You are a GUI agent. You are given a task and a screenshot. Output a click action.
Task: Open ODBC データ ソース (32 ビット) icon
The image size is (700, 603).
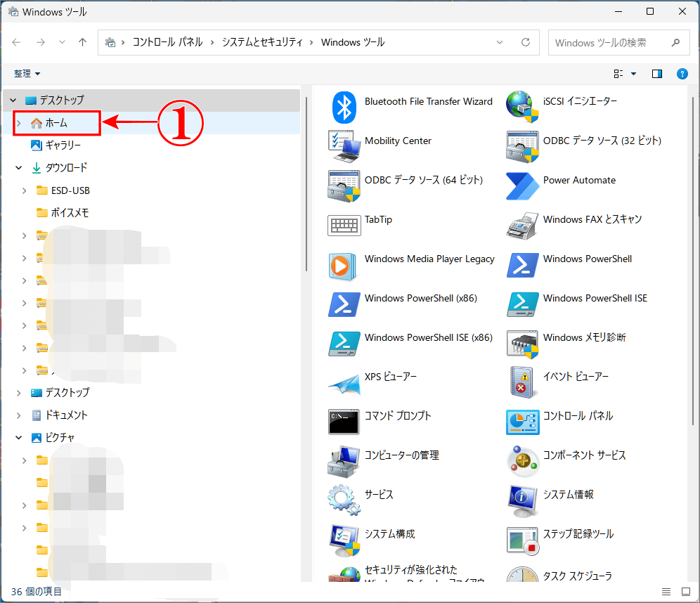522,146
